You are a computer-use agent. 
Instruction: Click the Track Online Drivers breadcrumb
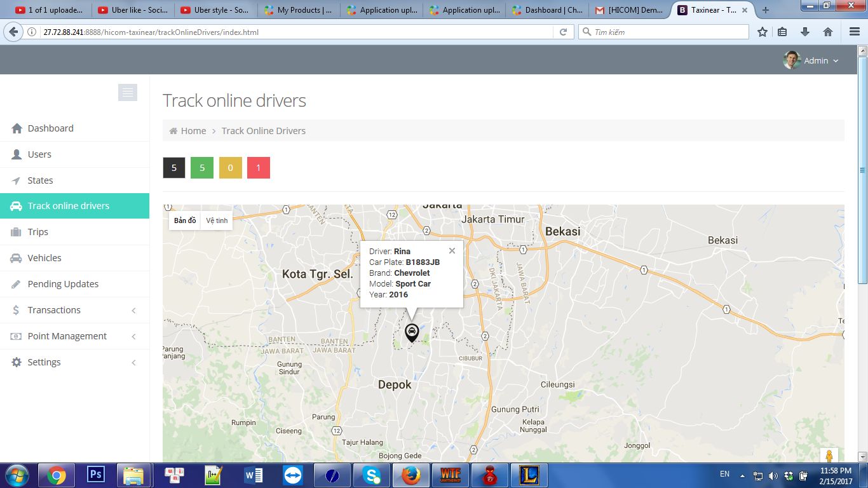point(264,131)
